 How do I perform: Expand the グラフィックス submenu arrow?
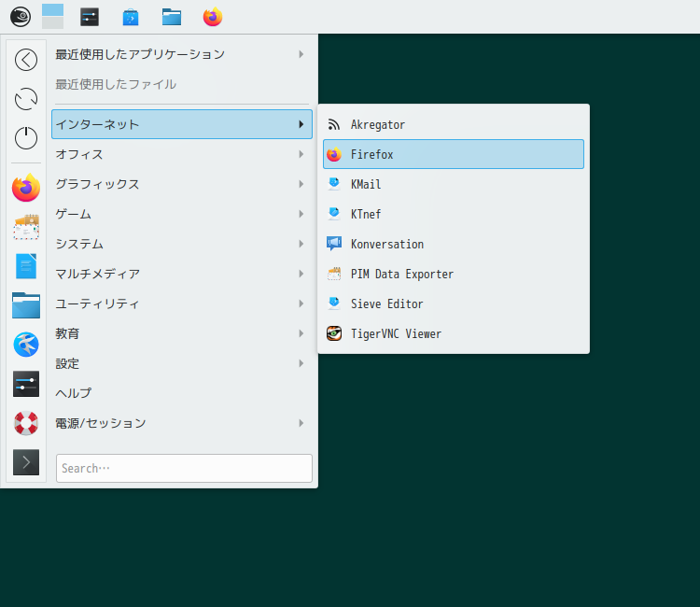(x=301, y=184)
